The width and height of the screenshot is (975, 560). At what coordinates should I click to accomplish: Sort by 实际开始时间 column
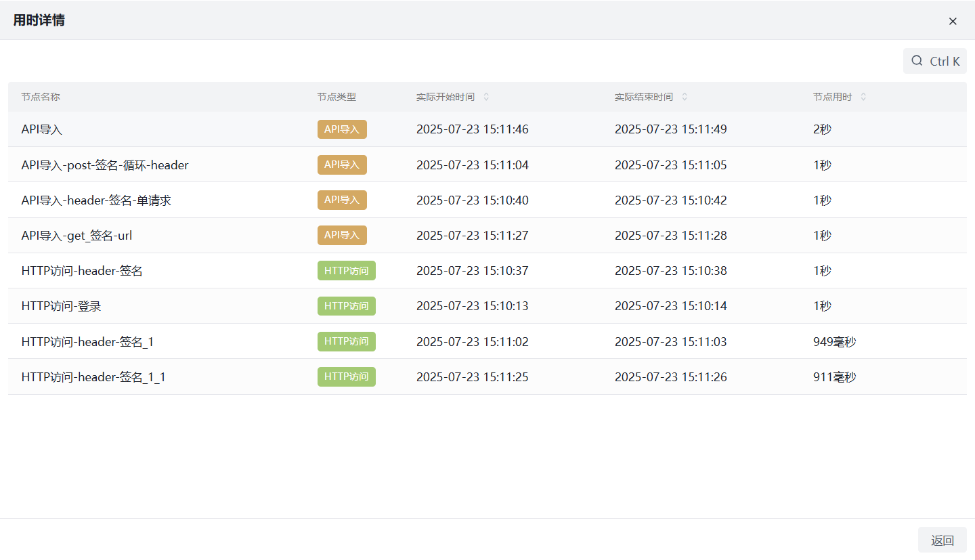486,97
